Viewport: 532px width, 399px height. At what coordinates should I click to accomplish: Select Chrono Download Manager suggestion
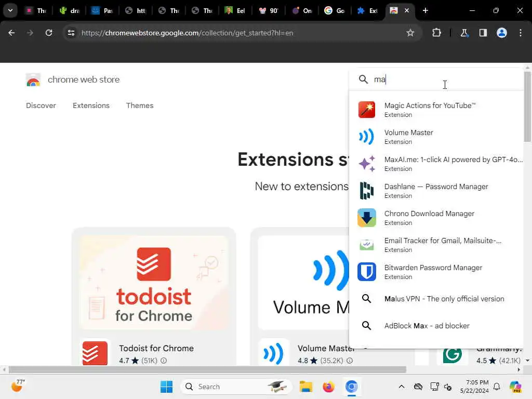(436, 218)
